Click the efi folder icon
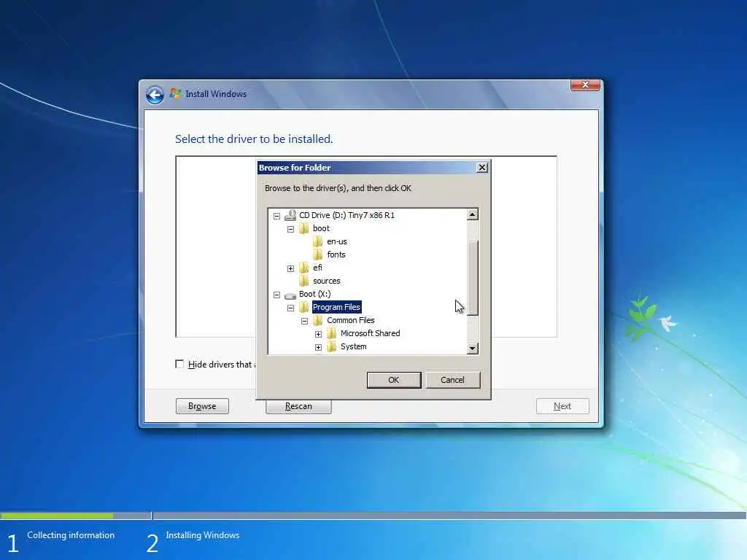 point(304,268)
